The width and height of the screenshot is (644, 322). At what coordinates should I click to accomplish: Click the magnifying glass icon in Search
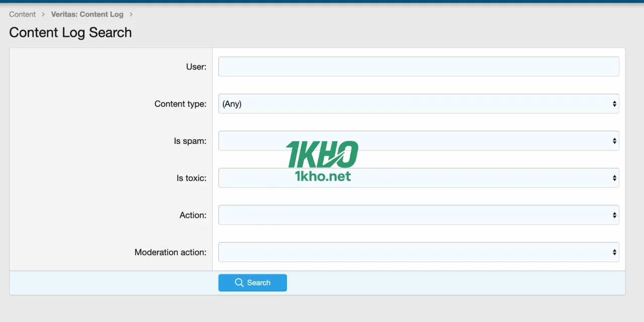239,283
